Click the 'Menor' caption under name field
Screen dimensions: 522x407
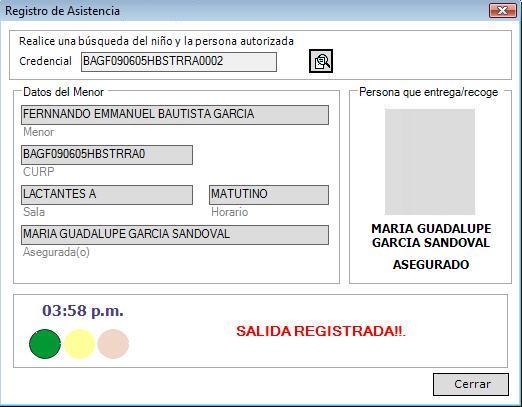(x=38, y=132)
